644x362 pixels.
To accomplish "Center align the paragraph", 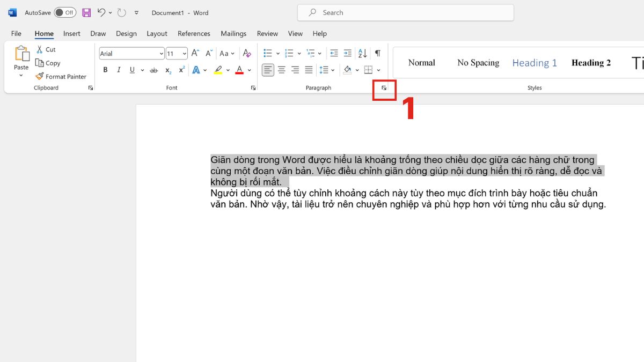I will tap(282, 70).
